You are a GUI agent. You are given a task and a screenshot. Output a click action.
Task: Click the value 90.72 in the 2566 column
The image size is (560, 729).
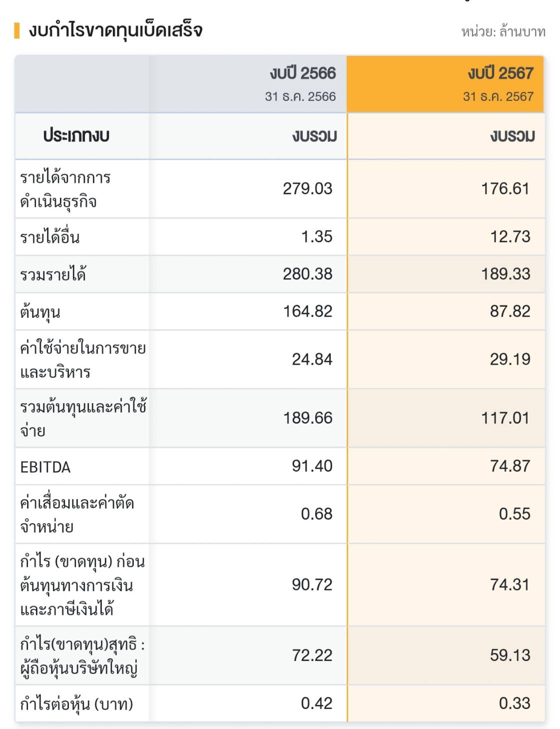point(312,585)
